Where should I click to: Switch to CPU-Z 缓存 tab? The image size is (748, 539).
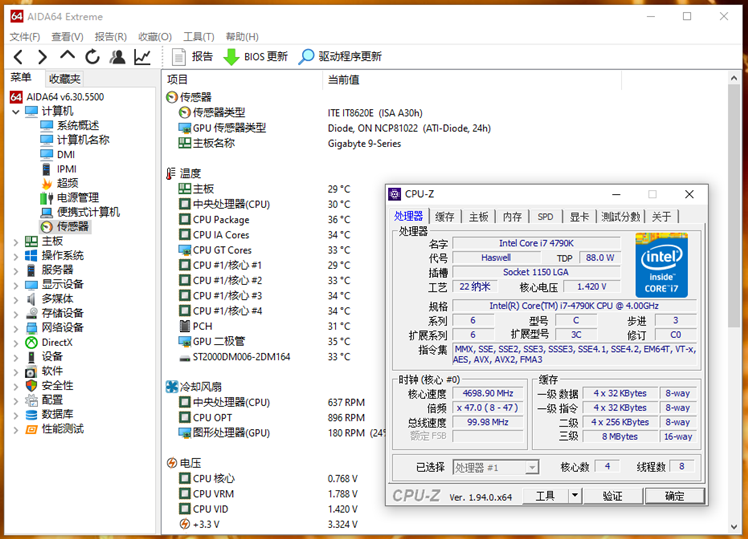445,217
